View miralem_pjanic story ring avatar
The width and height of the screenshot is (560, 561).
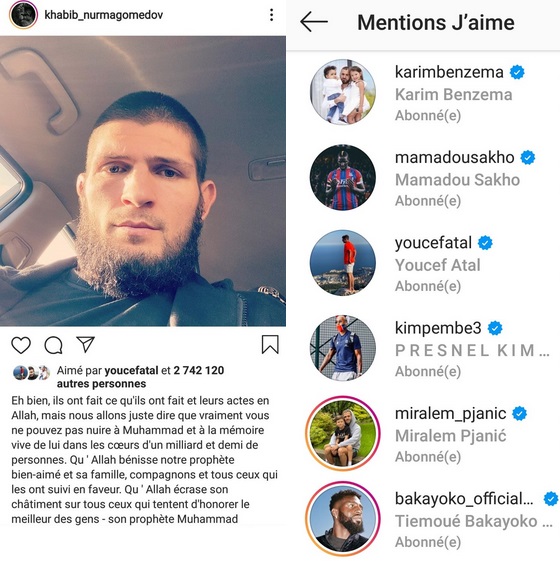[343, 433]
